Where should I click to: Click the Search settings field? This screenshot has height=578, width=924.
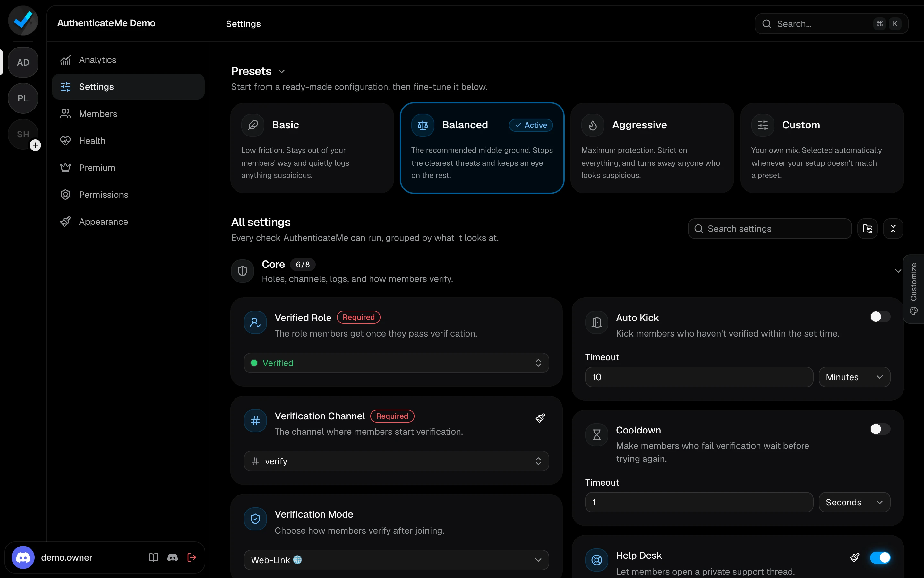[769, 229]
